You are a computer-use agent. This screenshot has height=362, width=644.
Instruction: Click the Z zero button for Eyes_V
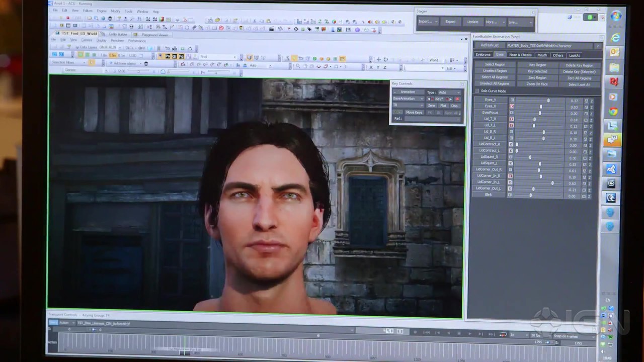pyautogui.click(x=592, y=101)
